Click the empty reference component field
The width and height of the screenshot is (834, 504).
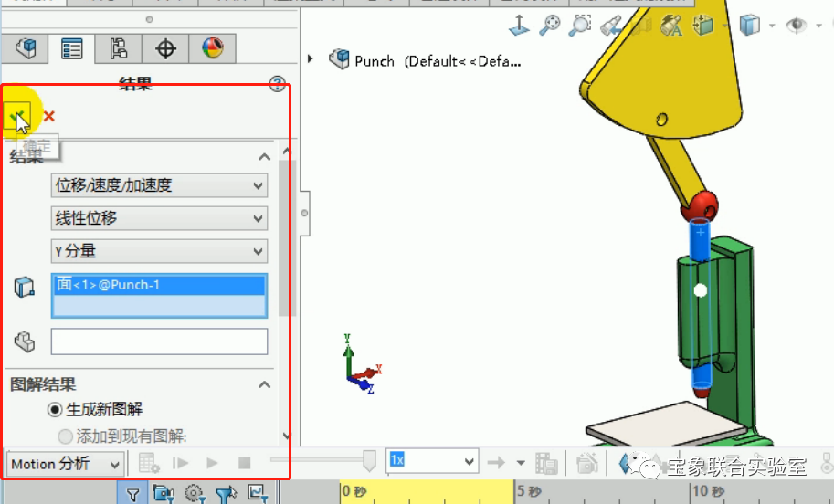click(x=159, y=341)
